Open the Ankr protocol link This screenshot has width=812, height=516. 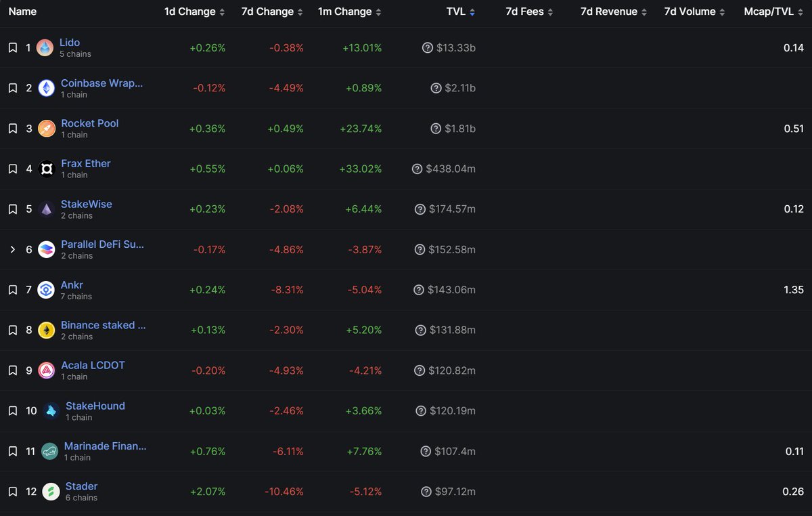(72, 285)
